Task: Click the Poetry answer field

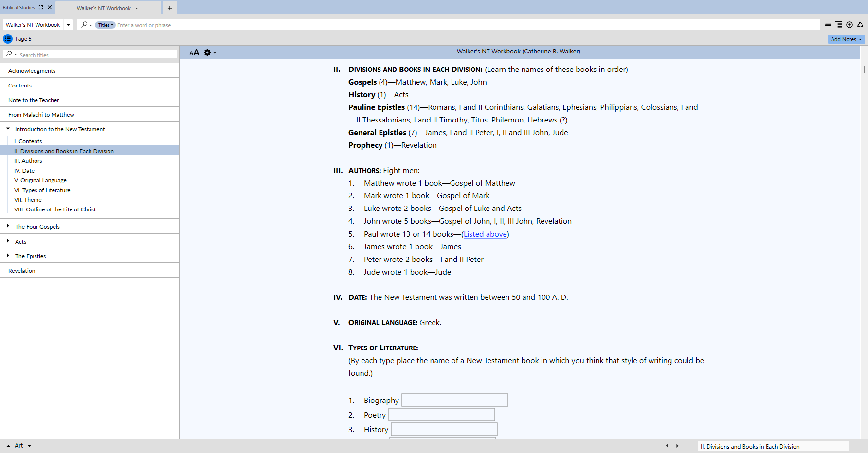Action: [x=442, y=415]
